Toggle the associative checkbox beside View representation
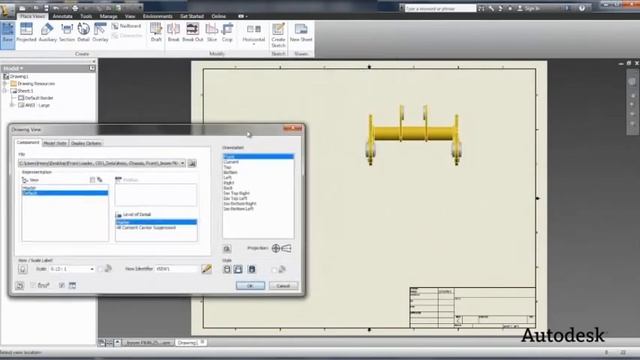This screenshot has height=360, width=640. [92, 180]
